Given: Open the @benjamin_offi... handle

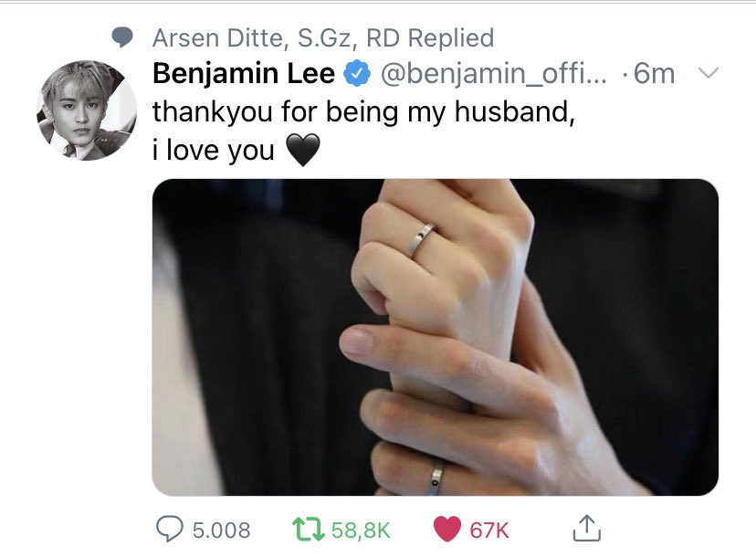Looking at the screenshot, I should [x=494, y=73].
